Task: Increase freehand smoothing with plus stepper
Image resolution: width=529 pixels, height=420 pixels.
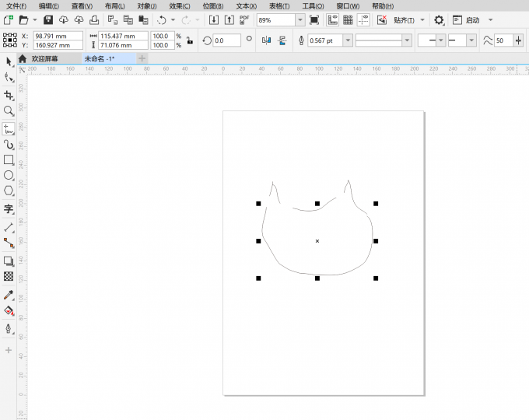Action: pyautogui.click(x=519, y=40)
